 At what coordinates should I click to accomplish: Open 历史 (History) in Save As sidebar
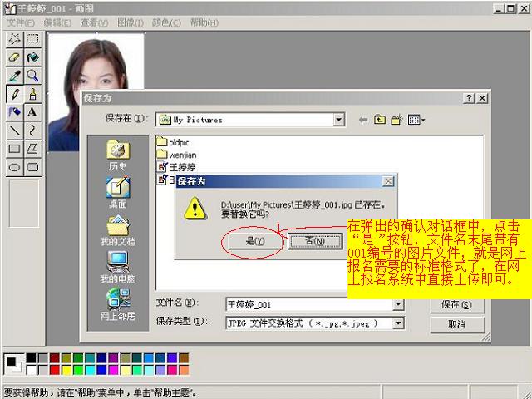(x=118, y=156)
